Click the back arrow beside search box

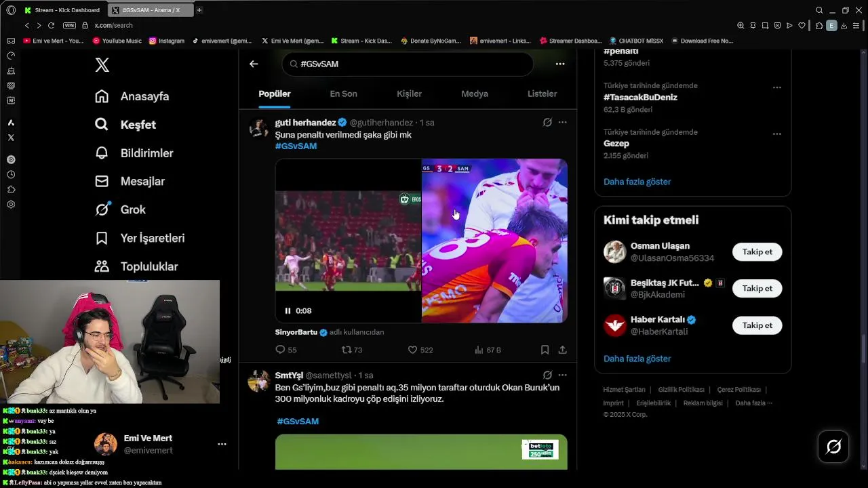point(254,64)
